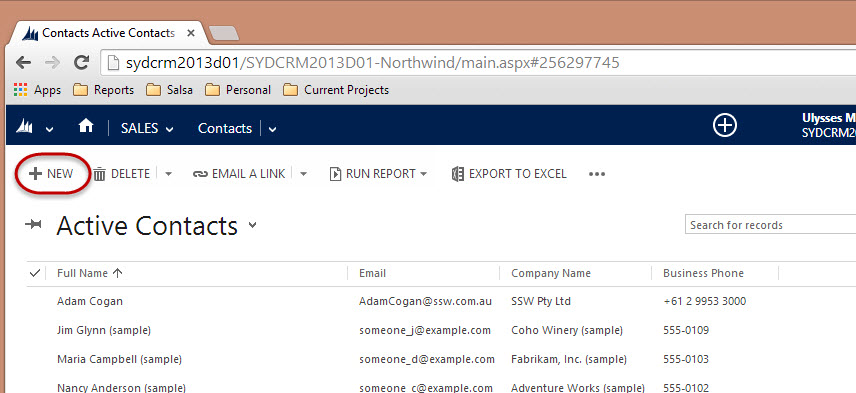
Task: Click the Run Report icon
Action: click(335, 174)
